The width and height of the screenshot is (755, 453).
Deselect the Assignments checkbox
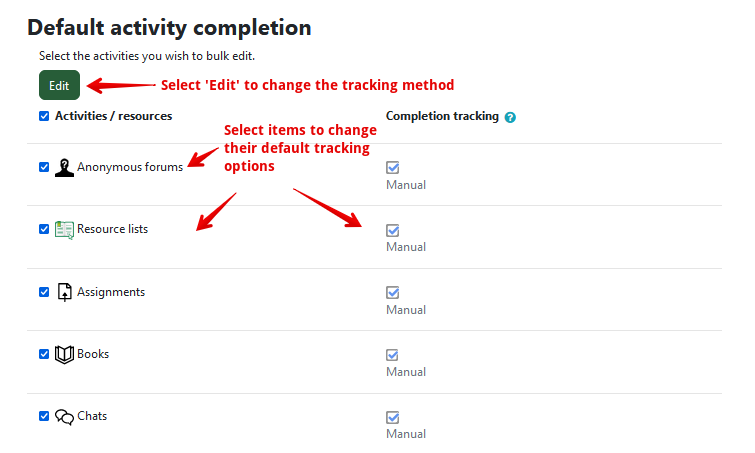(44, 292)
